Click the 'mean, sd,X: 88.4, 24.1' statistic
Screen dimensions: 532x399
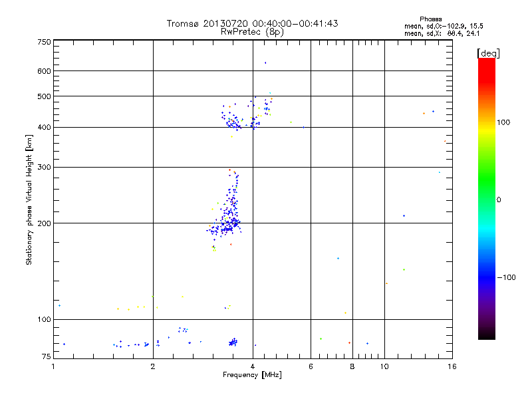(x=442, y=33)
